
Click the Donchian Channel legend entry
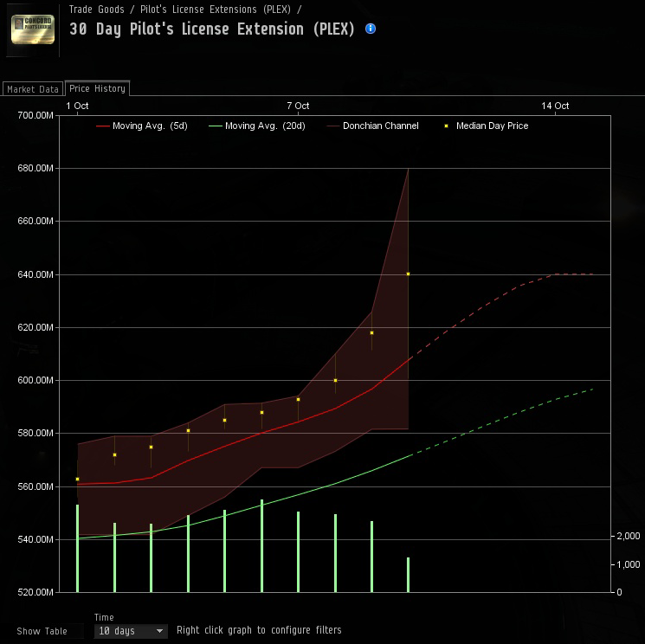point(372,126)
